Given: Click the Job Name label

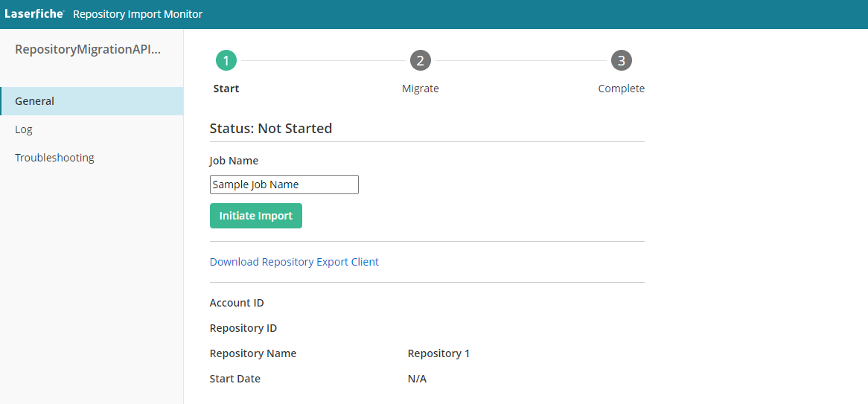Looking at the screenshot, I should pos(234,161).
